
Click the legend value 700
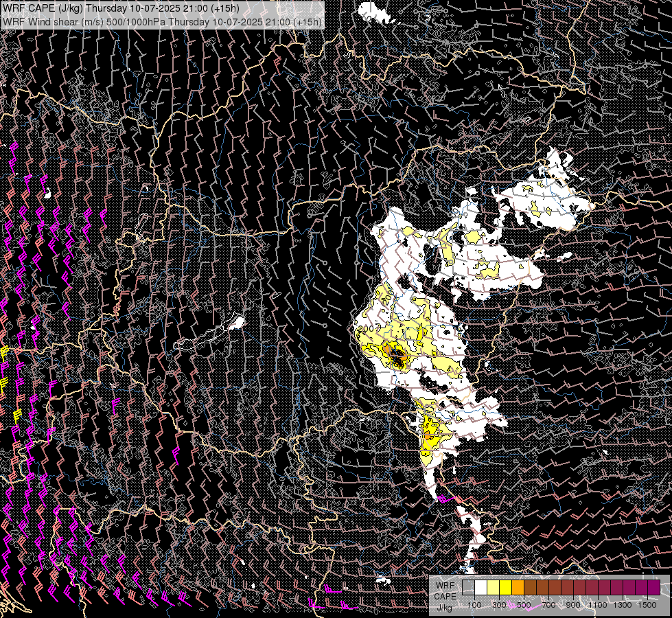549,605
